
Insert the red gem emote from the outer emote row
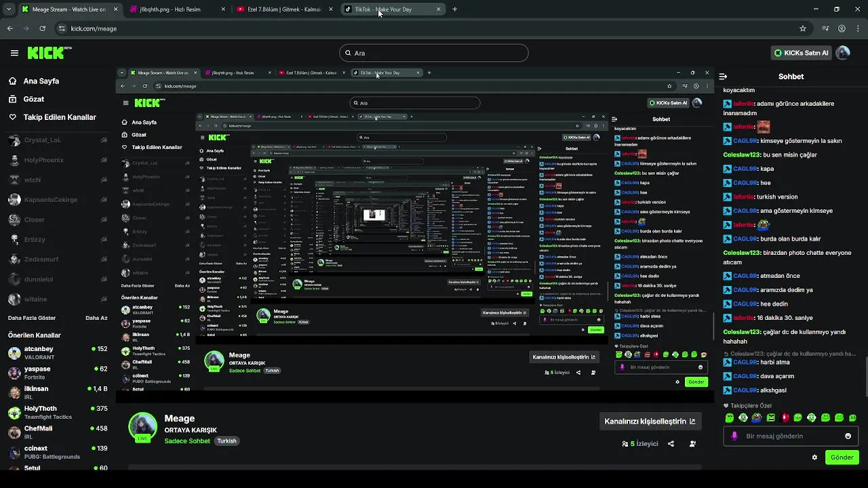(785, 418)
